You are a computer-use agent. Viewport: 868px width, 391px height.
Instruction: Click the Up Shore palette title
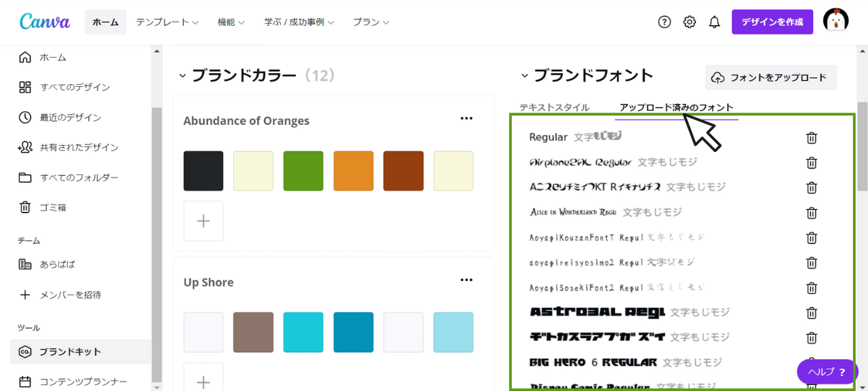(x=208, y=282)
